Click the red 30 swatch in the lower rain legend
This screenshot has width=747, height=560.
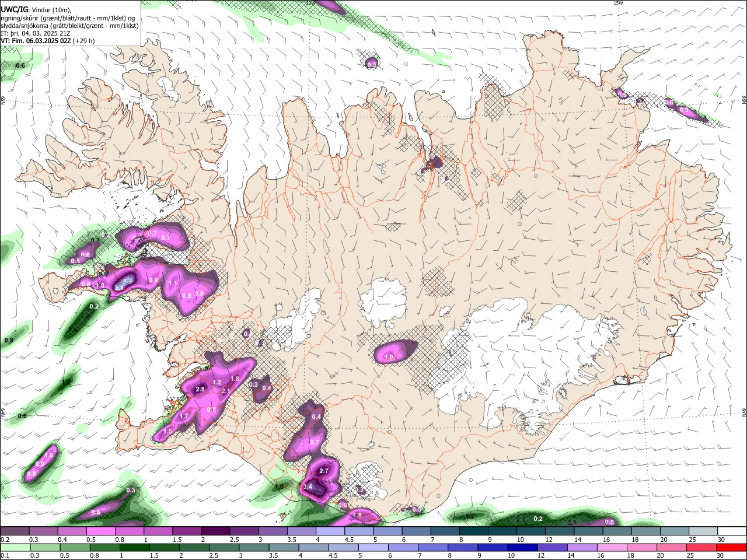732,547
